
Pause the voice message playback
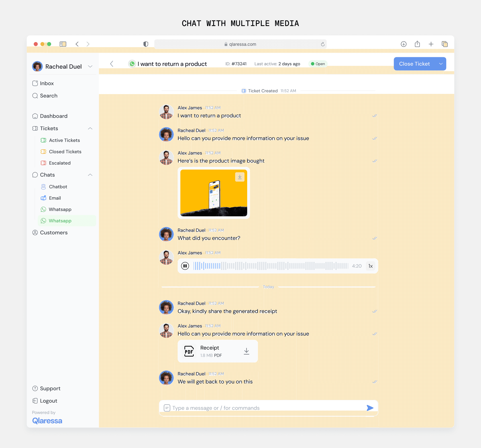[x=185, y=266]
